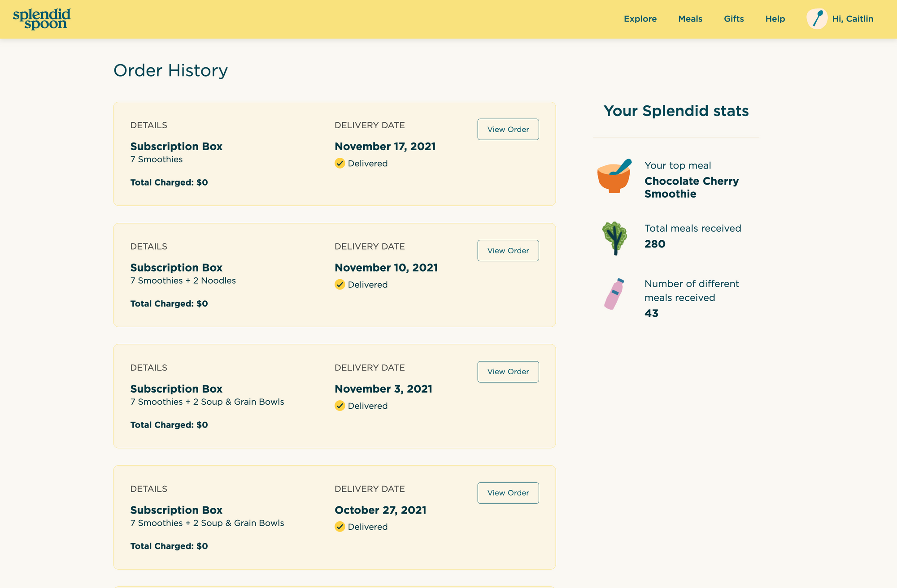Click the Order History page heading
897x588 pixels.
[170, 70]
